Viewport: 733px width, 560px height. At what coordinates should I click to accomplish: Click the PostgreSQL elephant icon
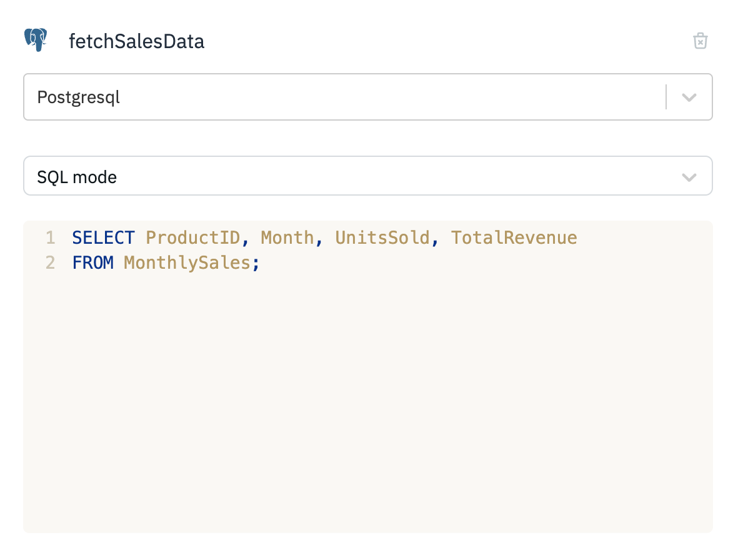36,41
